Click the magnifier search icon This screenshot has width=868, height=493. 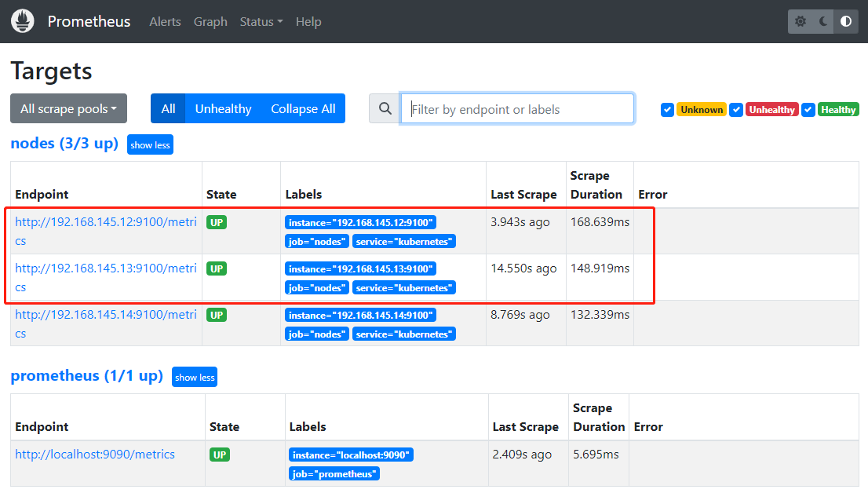tap(385, 108)
